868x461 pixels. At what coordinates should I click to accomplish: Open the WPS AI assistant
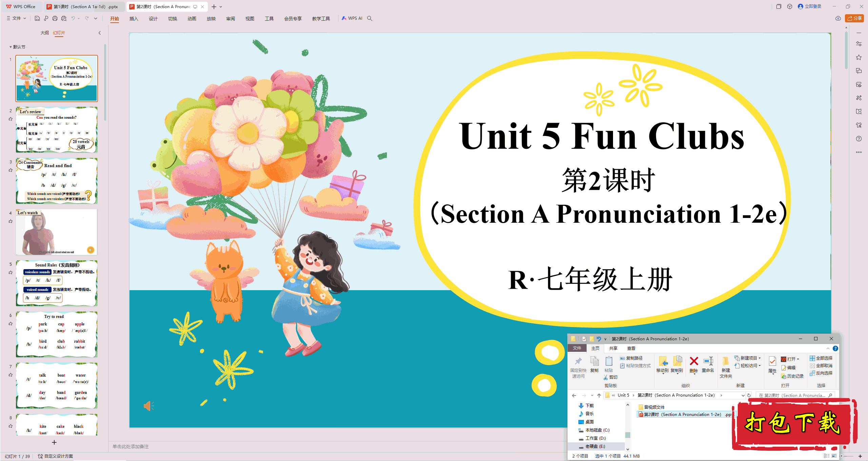[352, 18]
